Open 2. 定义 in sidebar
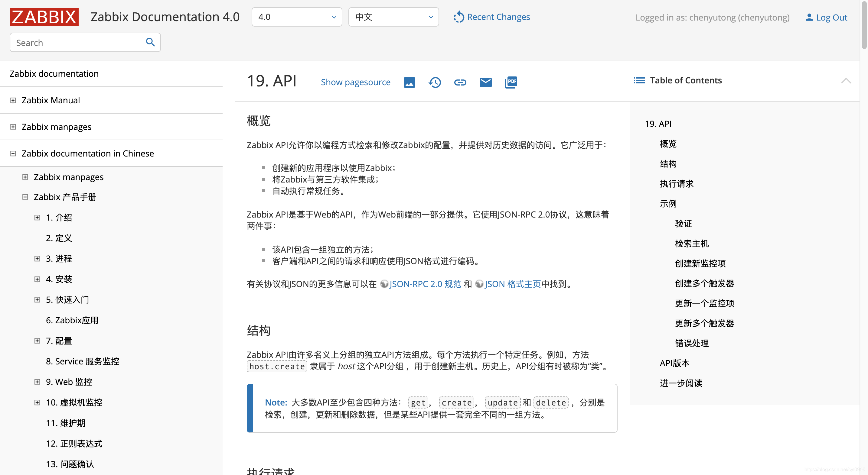 coord(59,238)
